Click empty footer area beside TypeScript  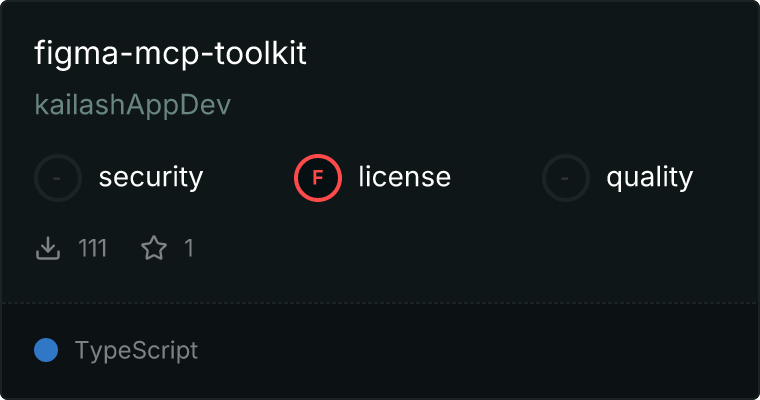pos(475,351)
